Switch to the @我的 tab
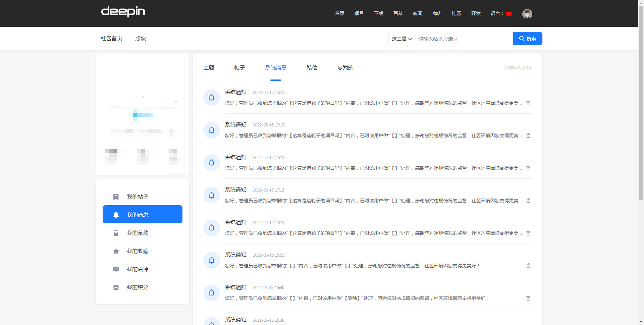The height and width of the screenshot is (325, 644). click(345, 68)
